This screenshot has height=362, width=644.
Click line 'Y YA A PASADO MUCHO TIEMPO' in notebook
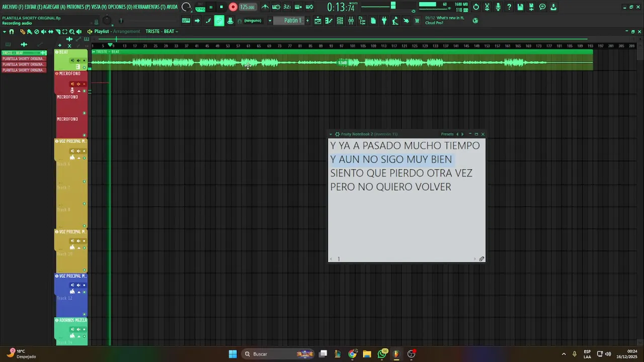click(405, 145)
